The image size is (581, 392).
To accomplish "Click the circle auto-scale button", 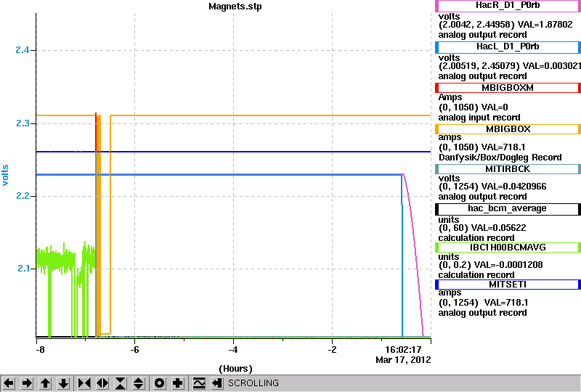I will click(160, 383).
